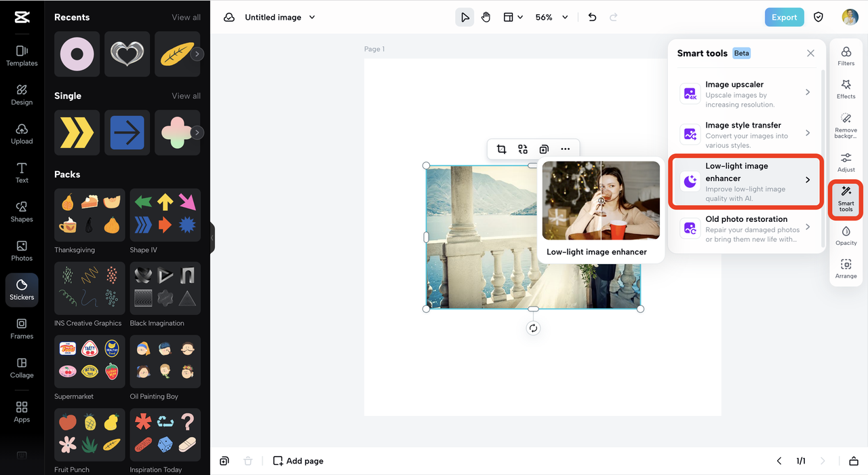Viewport: 868px width, 475px height.
Task: Click the Remove background tool
Action: click(846, 126)
